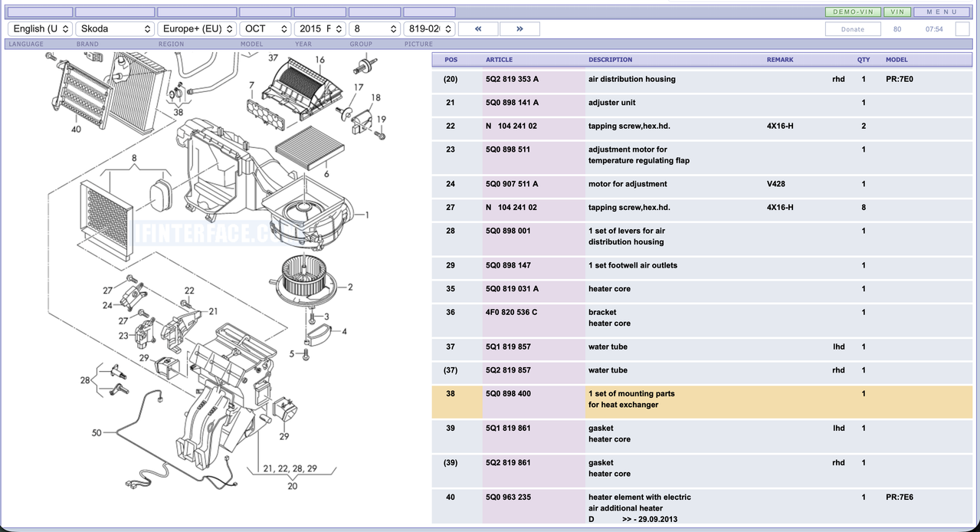Viewport: 980px width, 532px height.
Task: Select article 5Q1 819 861
Action: 508,428
